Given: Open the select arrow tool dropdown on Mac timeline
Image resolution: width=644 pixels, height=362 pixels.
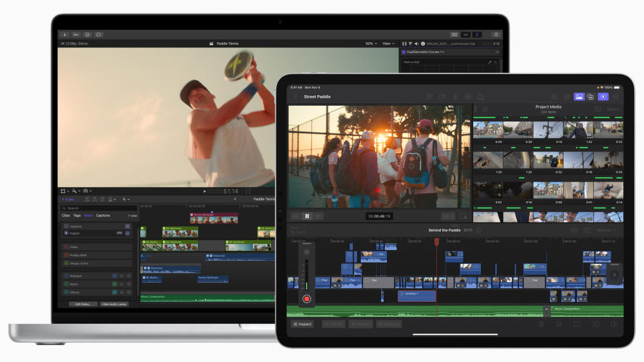Looking at the screenshot, I should [x=125, y=200].
